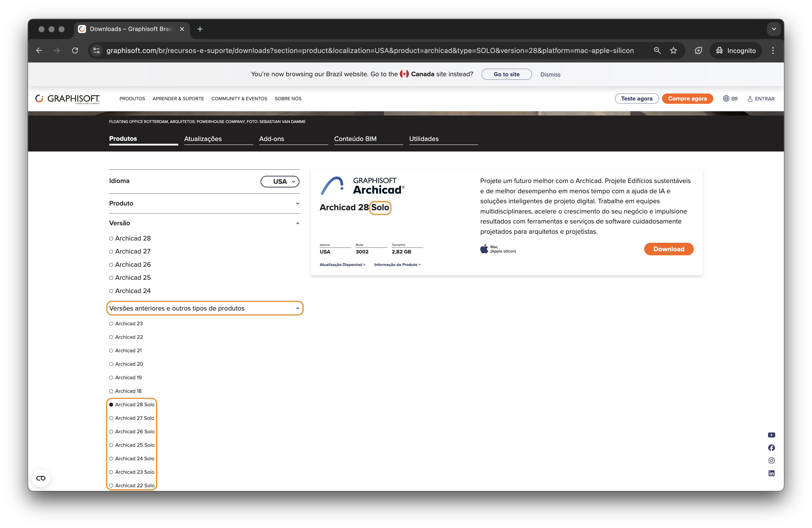This screenshot has width=812, height=528.
Task: Click the address bar URL field
Action: tap(370, 50)
